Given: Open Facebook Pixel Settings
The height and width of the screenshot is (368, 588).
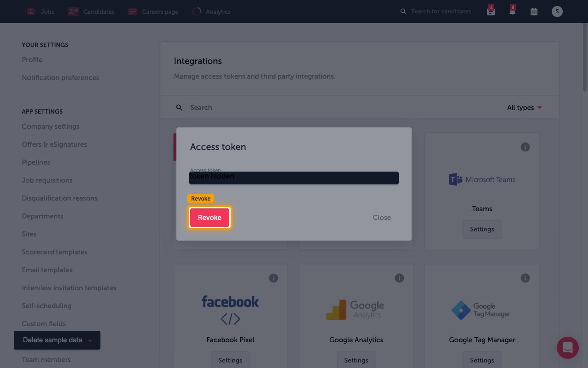Looking at the screenshot, I should click(x=230, y=360).
